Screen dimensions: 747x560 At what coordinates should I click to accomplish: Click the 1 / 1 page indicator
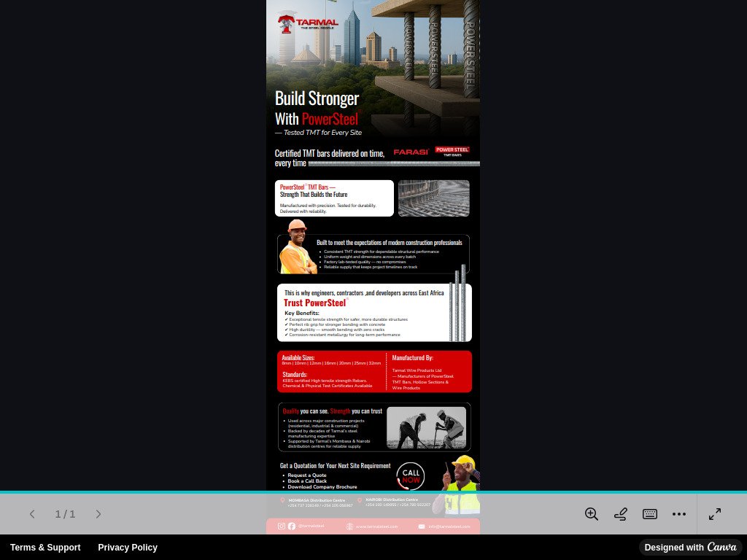click(65, 514)
